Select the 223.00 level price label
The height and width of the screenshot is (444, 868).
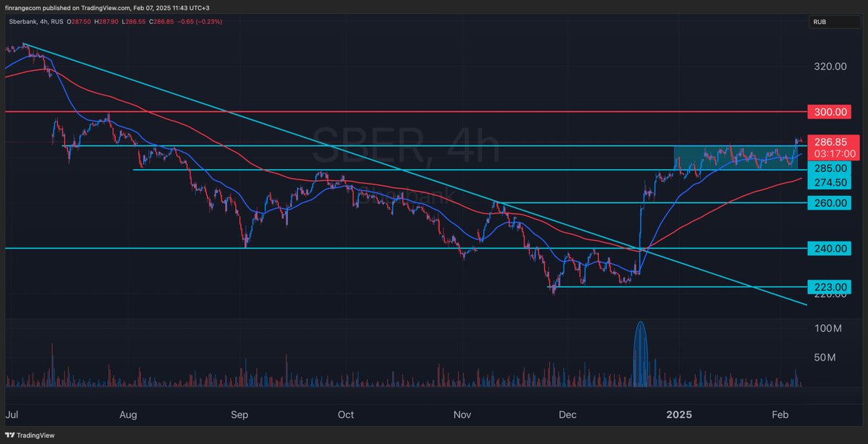[830, 287]
